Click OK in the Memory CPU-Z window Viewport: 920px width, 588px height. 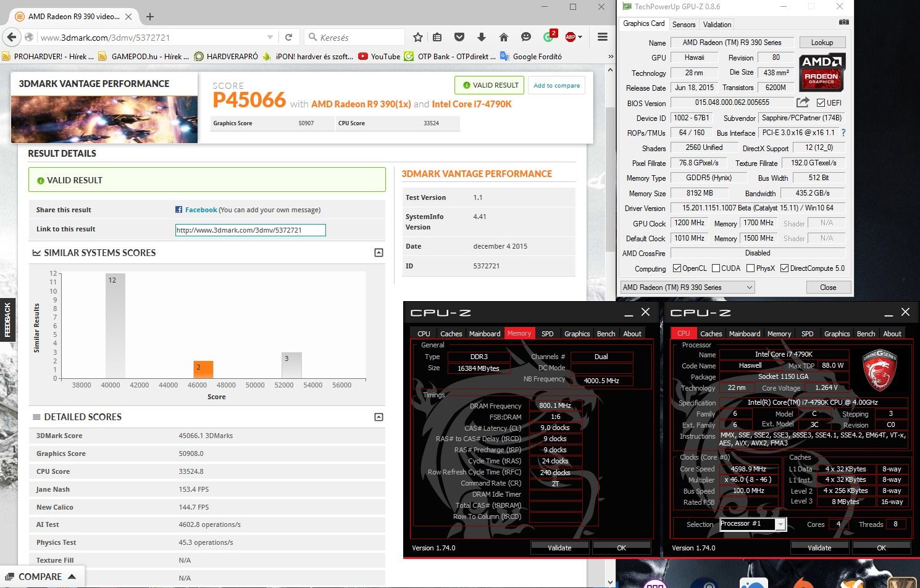622,548
